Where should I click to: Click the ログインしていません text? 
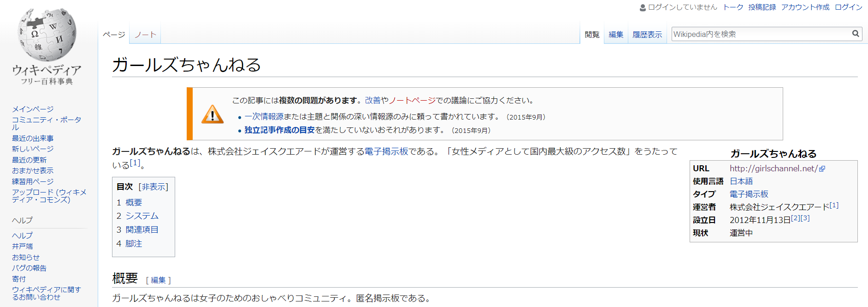click(x=683, y=7)
